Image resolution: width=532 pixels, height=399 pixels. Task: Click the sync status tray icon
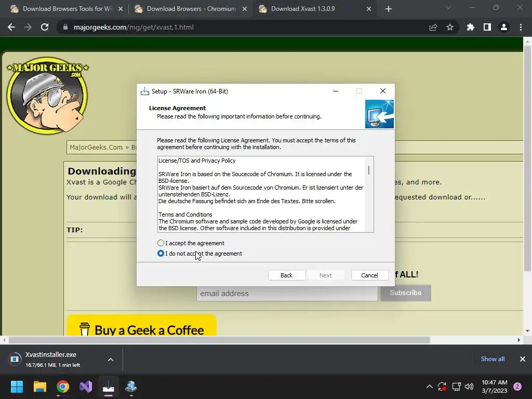(442, 387)
